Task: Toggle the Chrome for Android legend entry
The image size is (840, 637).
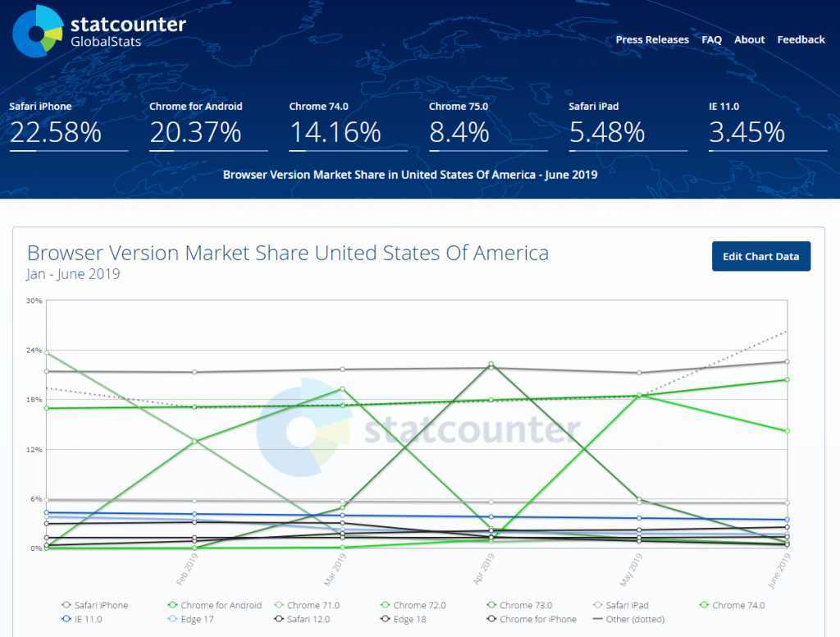Action: 215,605
